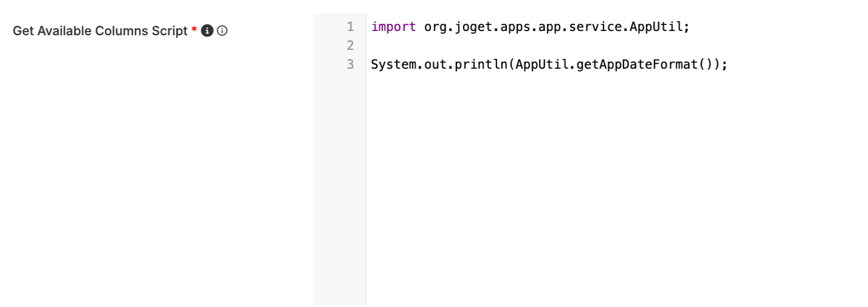Click the red required asterisk
This screenshot has height=307, width=868.
[194, 30]
